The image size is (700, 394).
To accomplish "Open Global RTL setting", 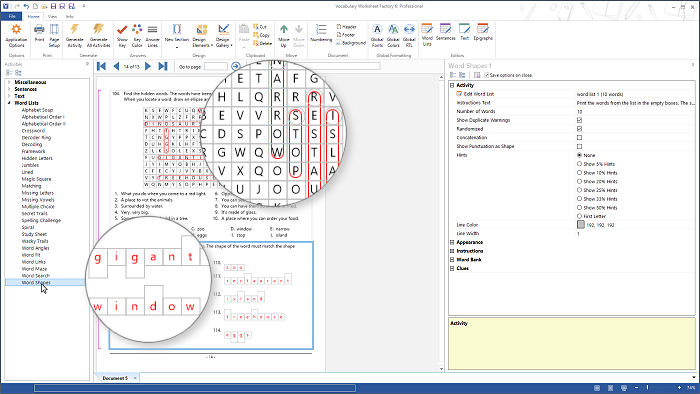I will pos(409,36).
